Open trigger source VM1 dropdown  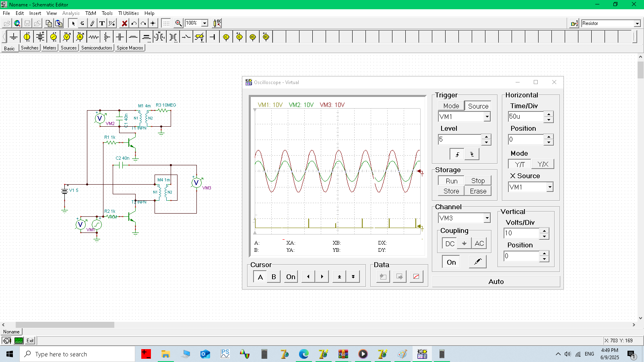click(x=487, y=117)
